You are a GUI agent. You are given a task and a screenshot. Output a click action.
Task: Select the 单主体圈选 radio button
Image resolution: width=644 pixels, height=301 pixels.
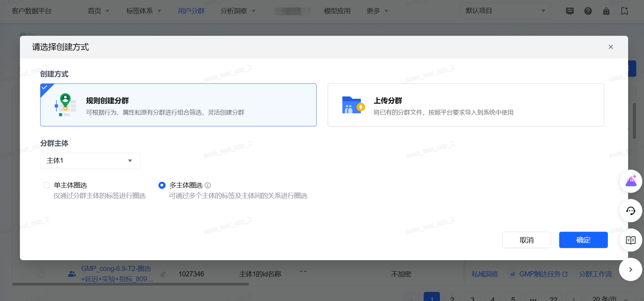[46, 185]
